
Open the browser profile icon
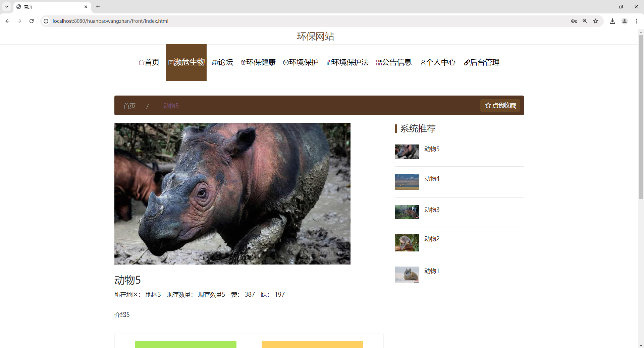[x=624, y=21]
